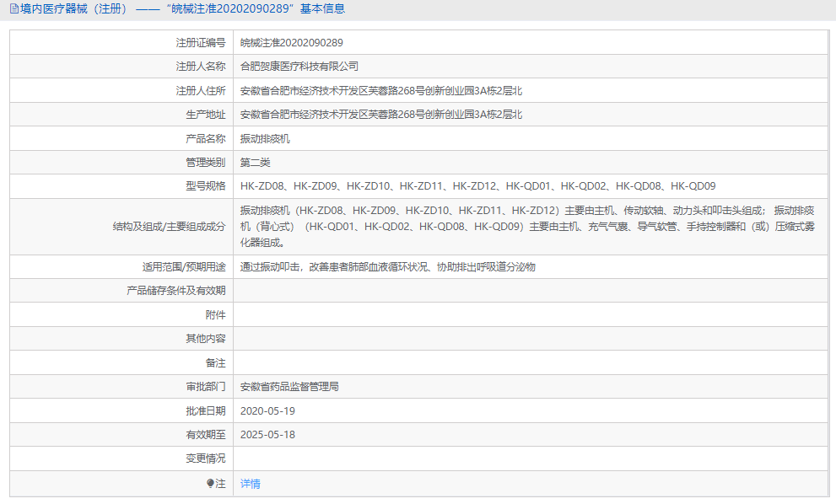Click the 结构及组成/主要组成成分 label
This screenshot has width=836, height=504.
coord(169,227)
